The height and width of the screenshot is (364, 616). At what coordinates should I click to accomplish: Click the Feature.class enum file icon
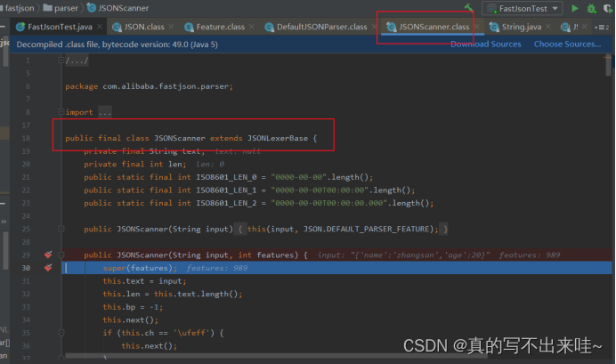[189, 27]
